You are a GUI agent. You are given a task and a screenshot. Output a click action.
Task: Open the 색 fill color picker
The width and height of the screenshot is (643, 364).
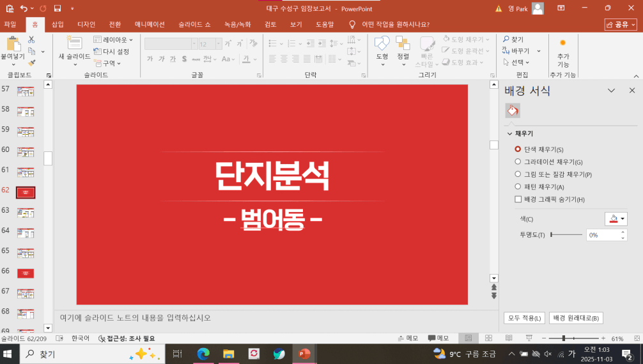point(616,219)
